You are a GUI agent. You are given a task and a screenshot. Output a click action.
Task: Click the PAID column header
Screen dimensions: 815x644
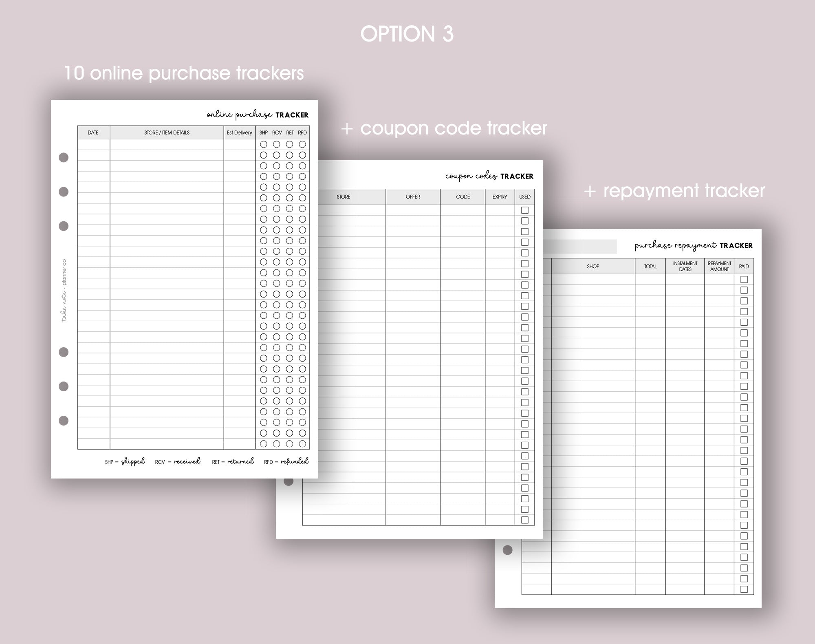(744, 266)
